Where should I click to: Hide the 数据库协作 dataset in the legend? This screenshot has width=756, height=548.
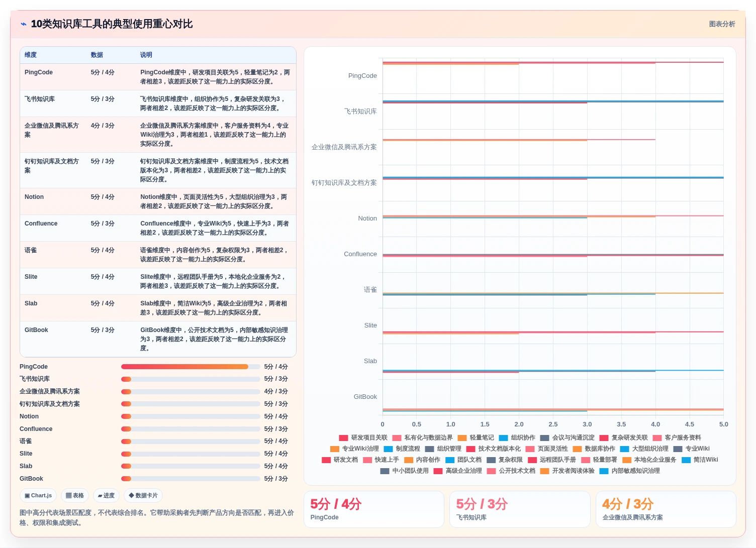click(x=594, y=449)
